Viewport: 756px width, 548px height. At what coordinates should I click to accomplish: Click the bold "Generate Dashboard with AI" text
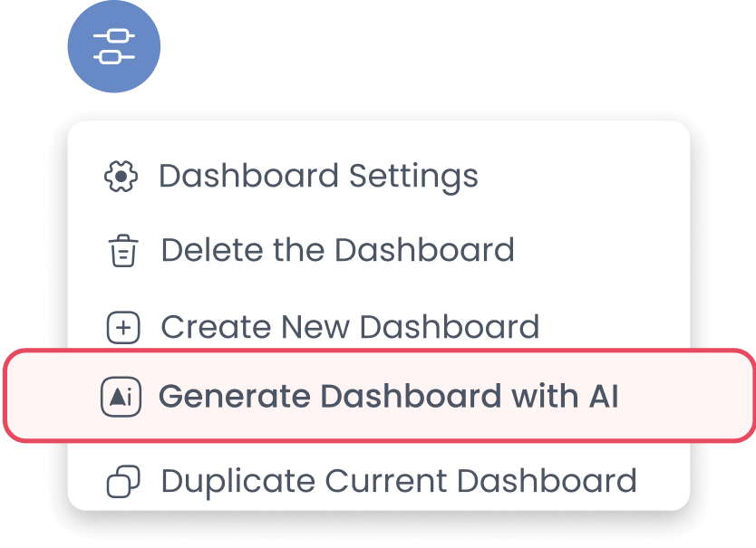(x=388, y=397)
